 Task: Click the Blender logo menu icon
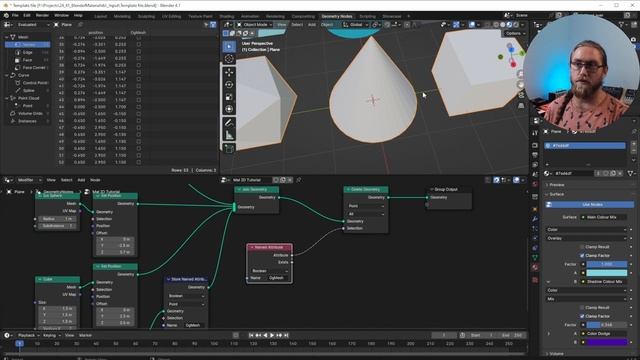tap(6, 15)
